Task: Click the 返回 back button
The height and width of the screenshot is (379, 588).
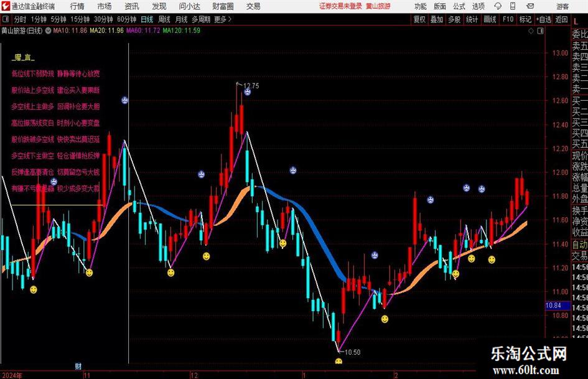Action: (561, 19)
